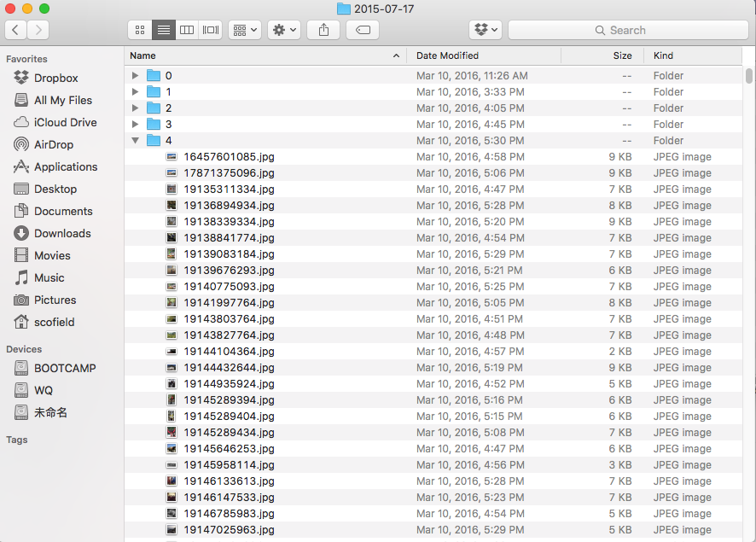Image resolution: width=756 pixels, height=542 pixels.
Task: Open AirDrop in the sidebar
Action: click(x=53, y=145)
